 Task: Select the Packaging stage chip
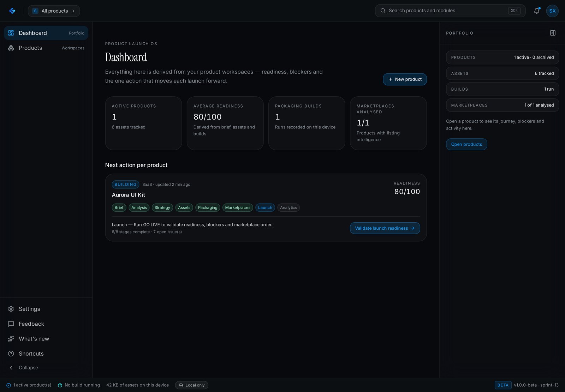(208, 207)
